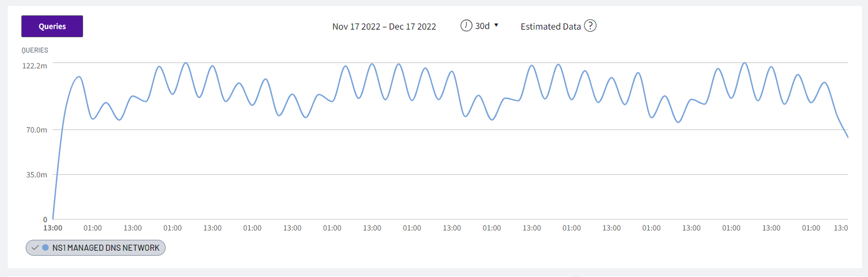Click the 122.2m y-axis label
The height and width of the screenshot is (277, 868).
point(34,66)
